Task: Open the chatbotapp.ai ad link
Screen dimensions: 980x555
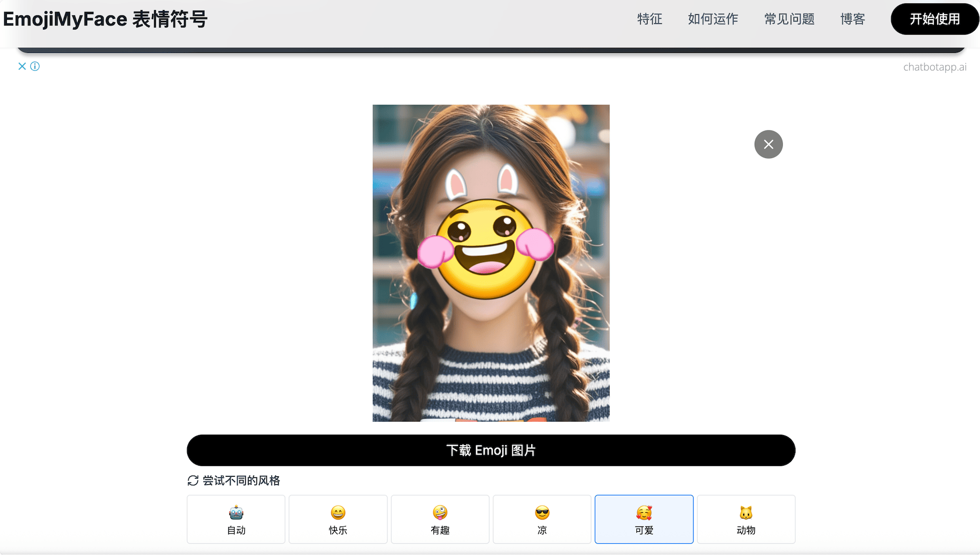Action: [935, 67]
